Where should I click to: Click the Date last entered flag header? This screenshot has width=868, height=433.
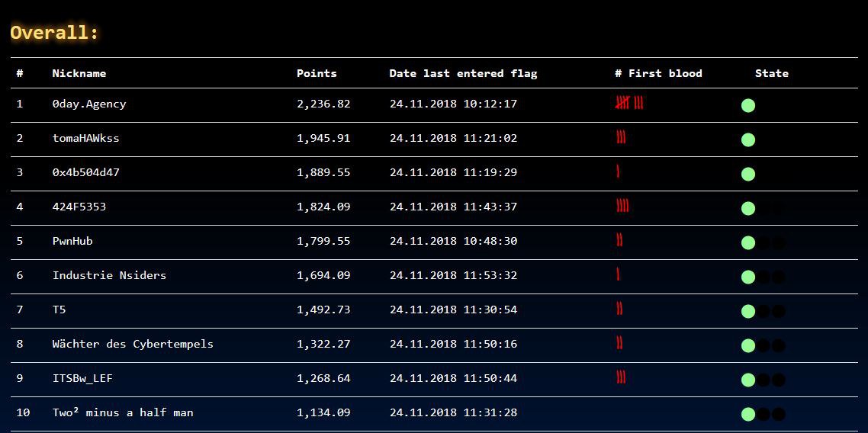pyautogui.click(x=463, y=73)
